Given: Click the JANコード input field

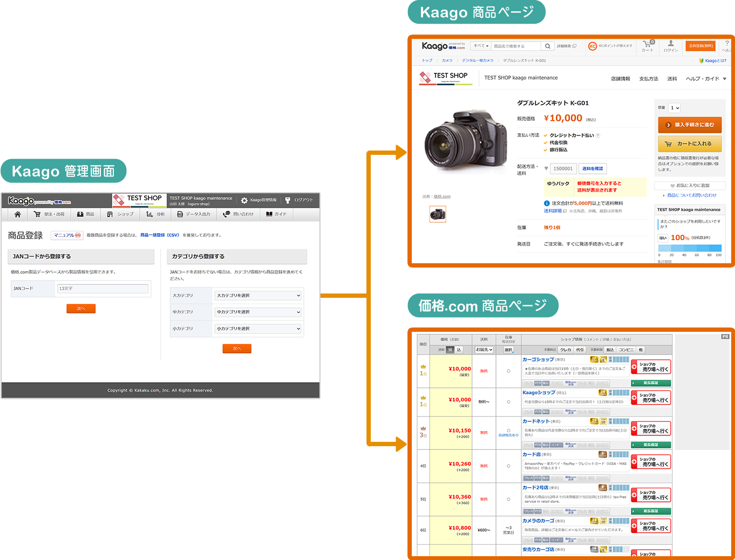Looking at the screenshot, I should pos(103,289).
